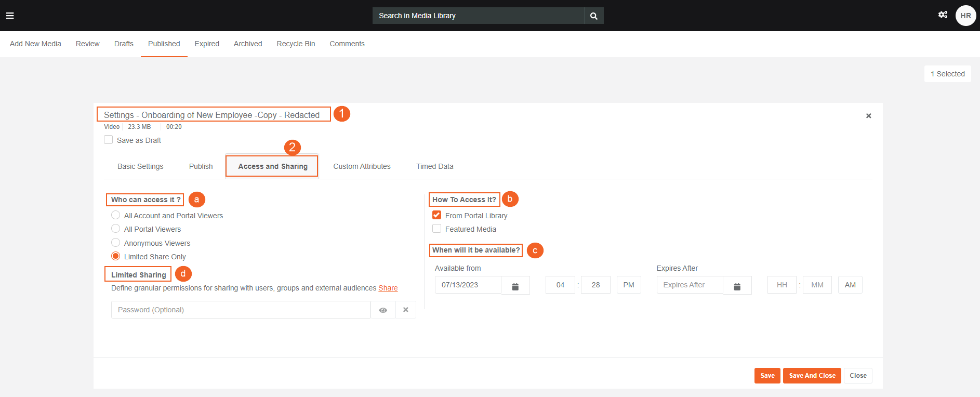
Task: Open the Archived section
Action: [248, 44]
